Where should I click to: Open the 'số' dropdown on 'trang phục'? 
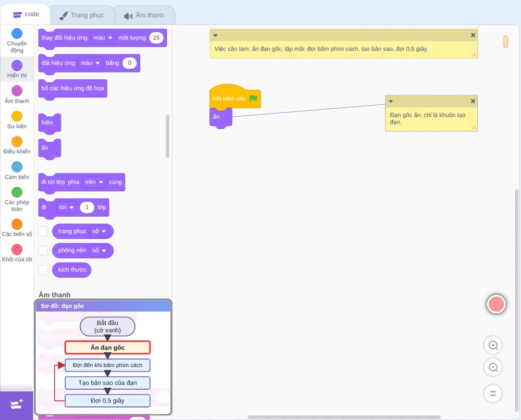pos(100,231)
